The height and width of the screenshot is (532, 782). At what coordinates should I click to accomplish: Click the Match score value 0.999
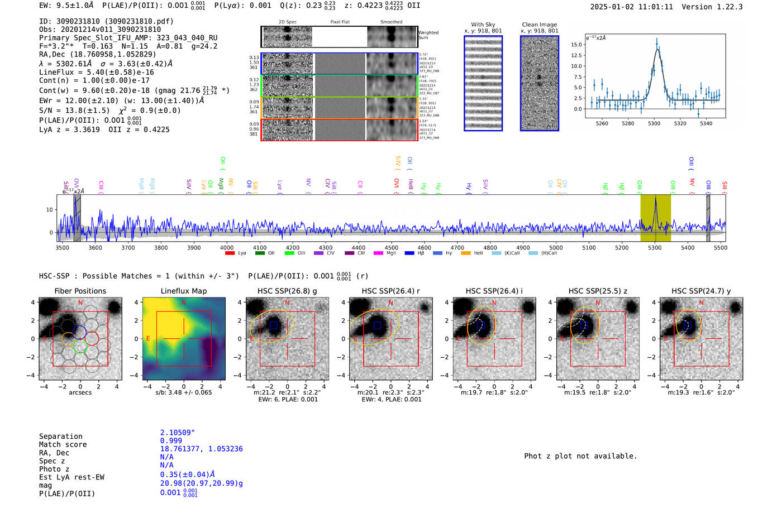171,440
